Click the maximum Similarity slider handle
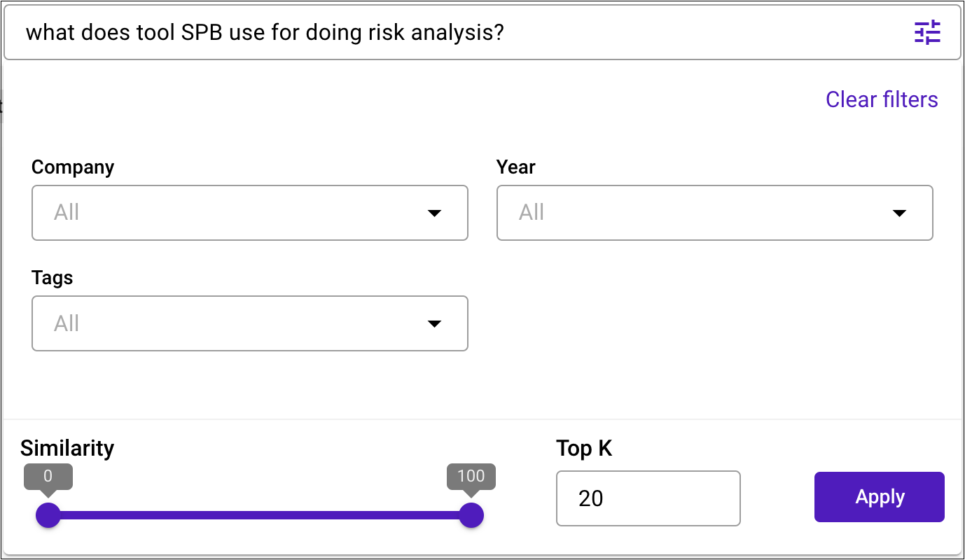Image resolution: width=965 pixels, height=560 pixels. point(471,515)
